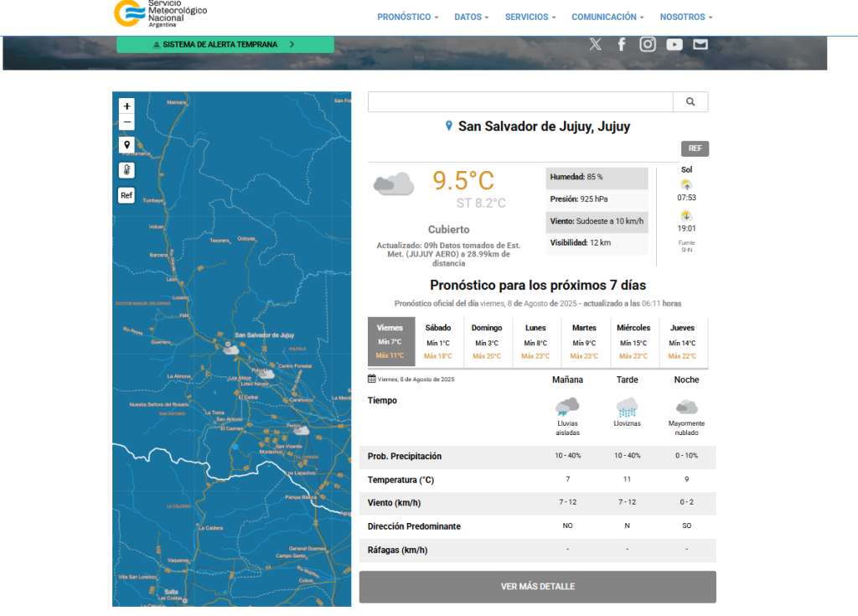858x616 pixels.
Task: Toggle the map Ref legend button
Action: [x=127, y=195]
